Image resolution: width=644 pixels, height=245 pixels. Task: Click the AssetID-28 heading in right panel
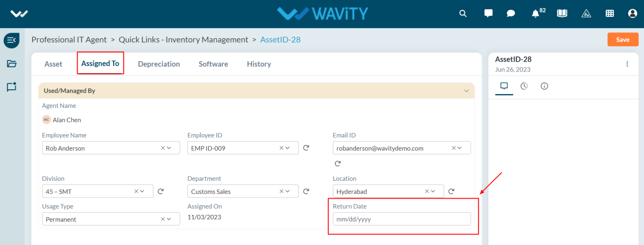click(513, 59)
